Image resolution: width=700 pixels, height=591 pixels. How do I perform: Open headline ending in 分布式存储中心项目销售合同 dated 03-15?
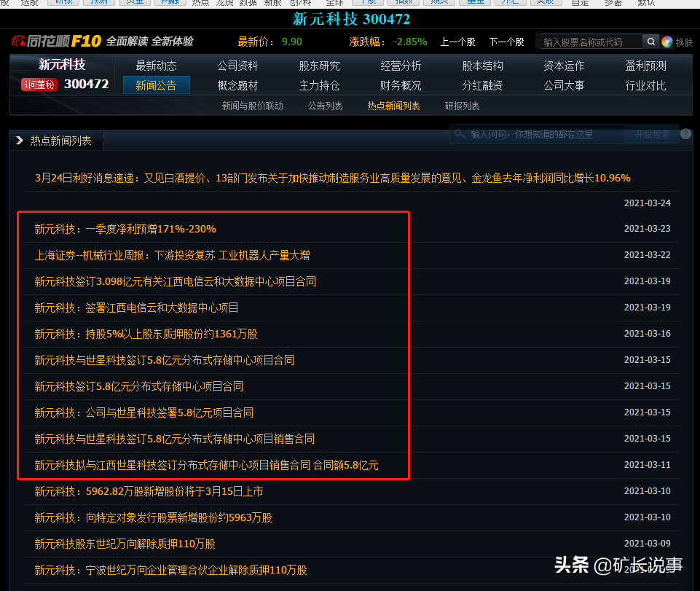[175, 439]
